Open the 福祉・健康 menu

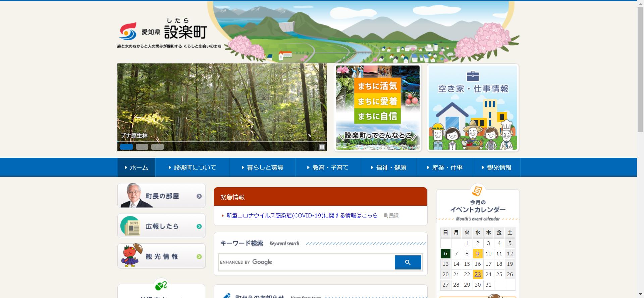click(388, 167)
